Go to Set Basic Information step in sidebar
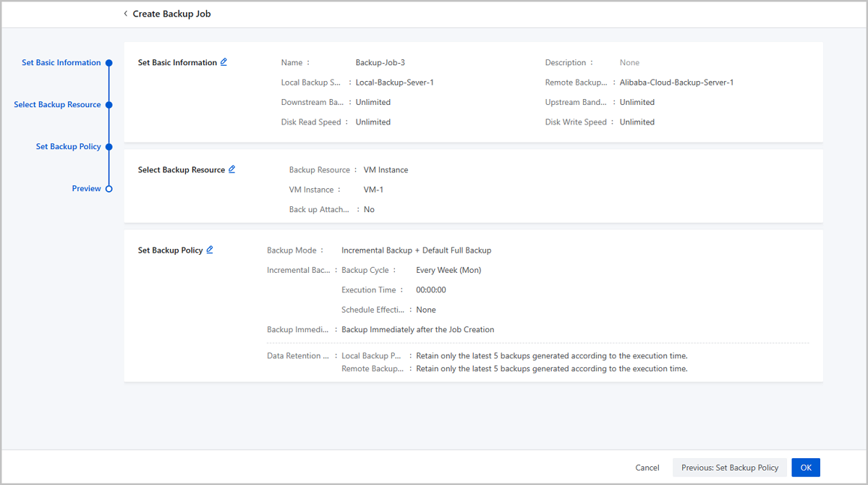 pos(61,63)
